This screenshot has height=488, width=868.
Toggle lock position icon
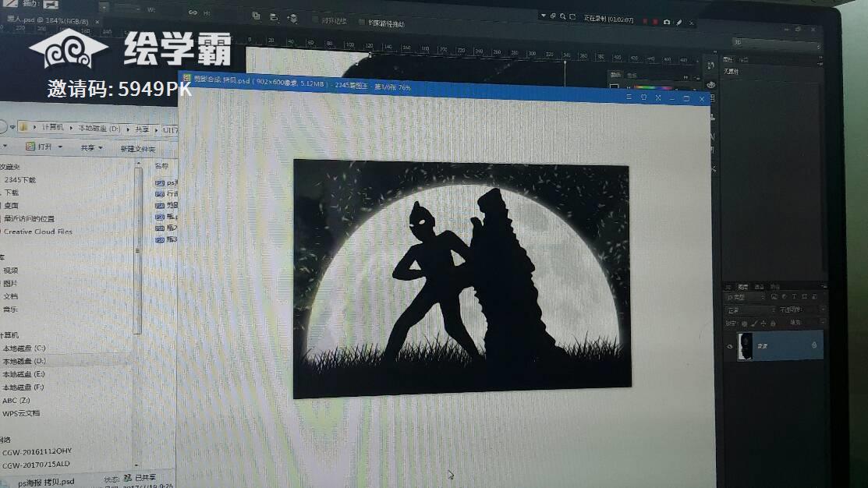click(764, 323)
